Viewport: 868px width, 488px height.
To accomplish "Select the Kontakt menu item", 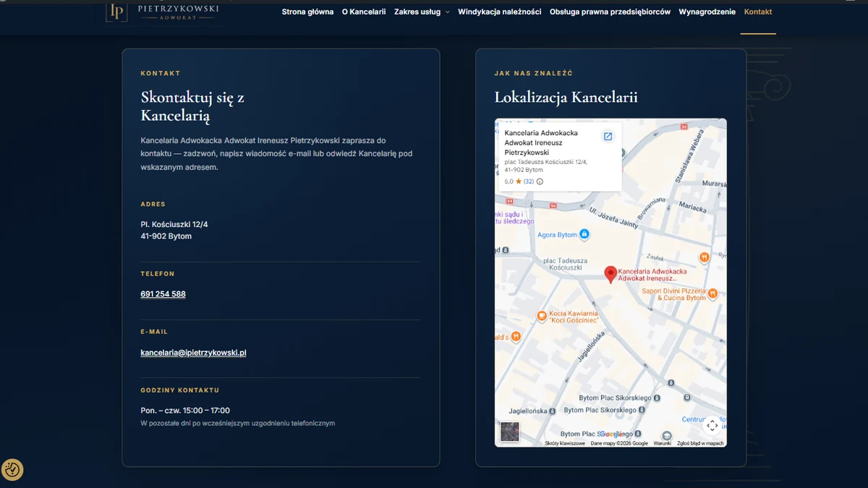I will [758, 12].
